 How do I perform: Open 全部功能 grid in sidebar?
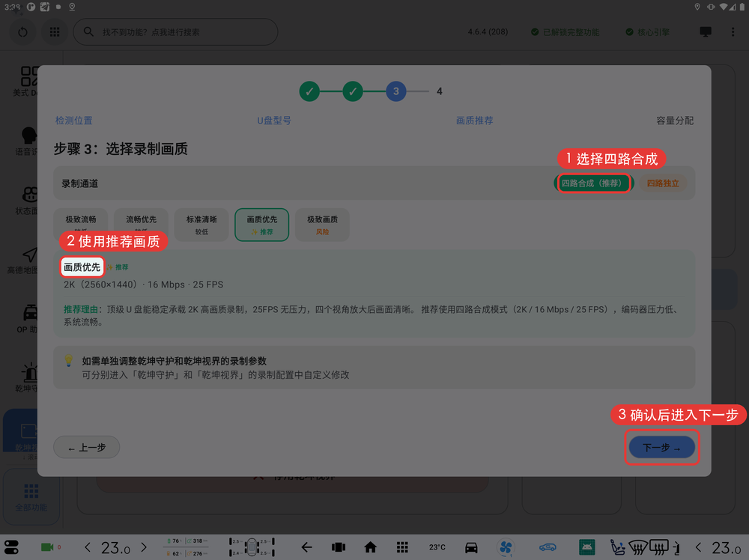click(31, 496)
